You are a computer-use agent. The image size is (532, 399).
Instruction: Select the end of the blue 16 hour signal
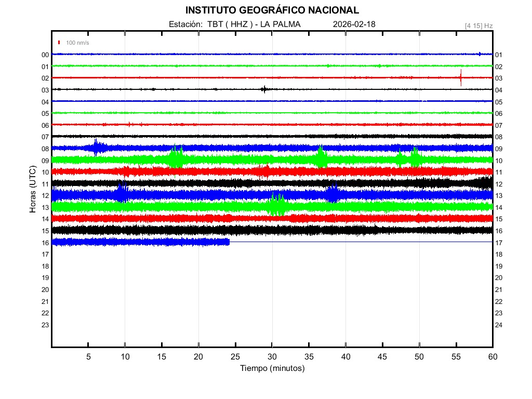229,242
